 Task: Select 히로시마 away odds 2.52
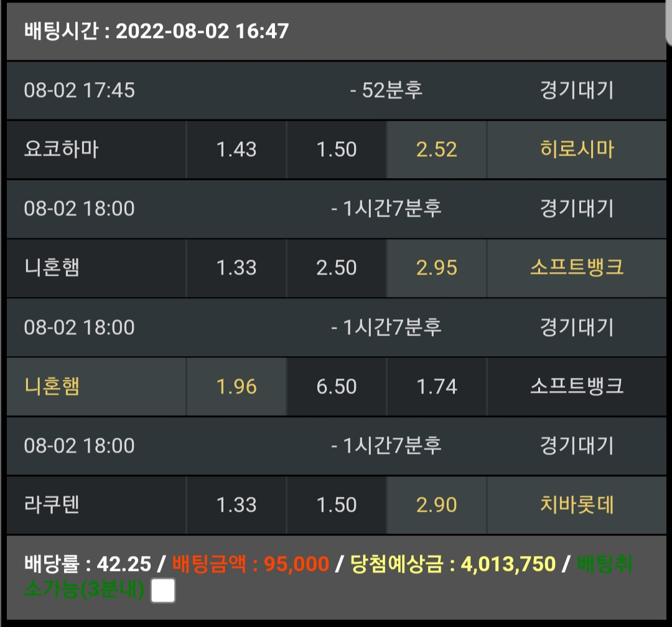pyautogui.click(x=437, y=149)
